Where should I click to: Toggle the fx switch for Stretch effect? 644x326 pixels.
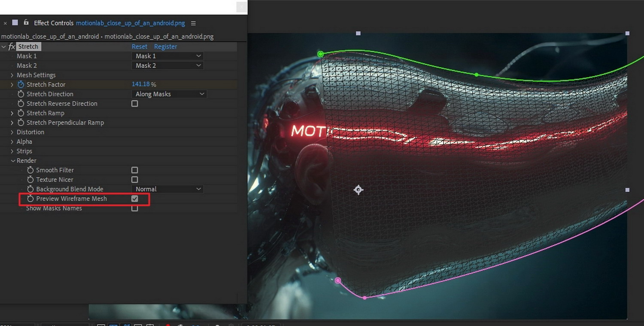(x=12, y=46)
